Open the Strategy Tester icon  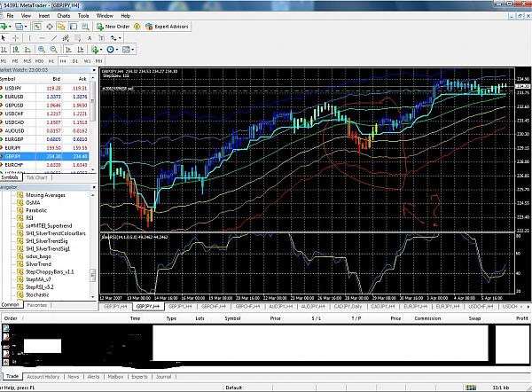[85, 27]
